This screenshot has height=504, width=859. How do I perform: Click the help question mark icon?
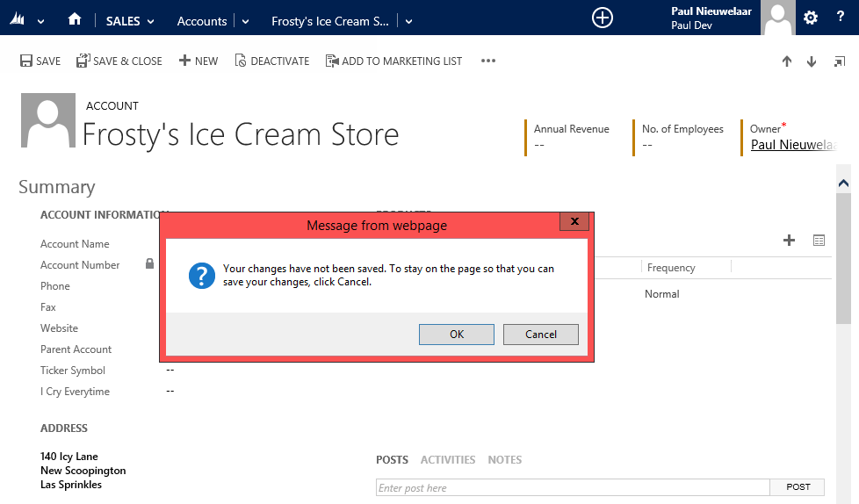(840, 18)
